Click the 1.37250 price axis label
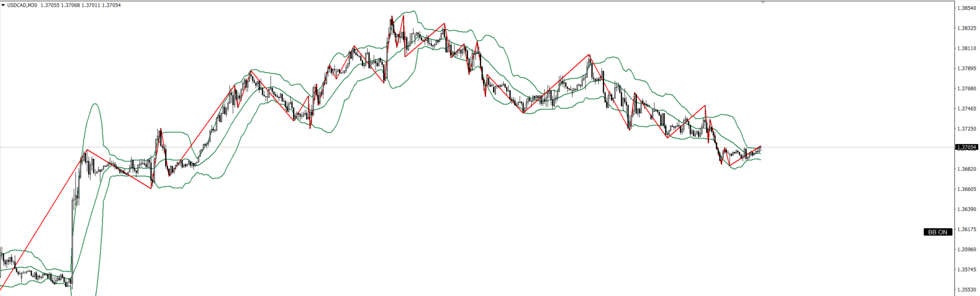The height and width of the screenshot is (296, 980). tap(965, 129)
